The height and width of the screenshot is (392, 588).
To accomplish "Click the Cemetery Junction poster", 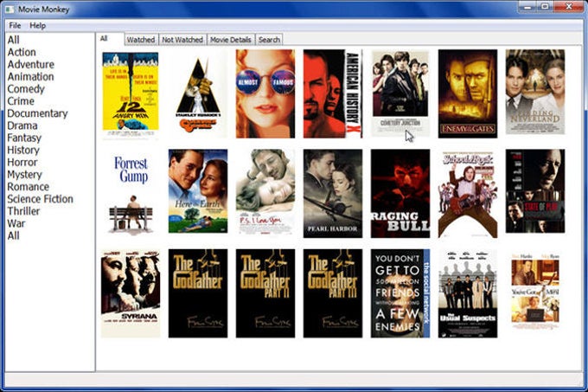I will [400, 93].
